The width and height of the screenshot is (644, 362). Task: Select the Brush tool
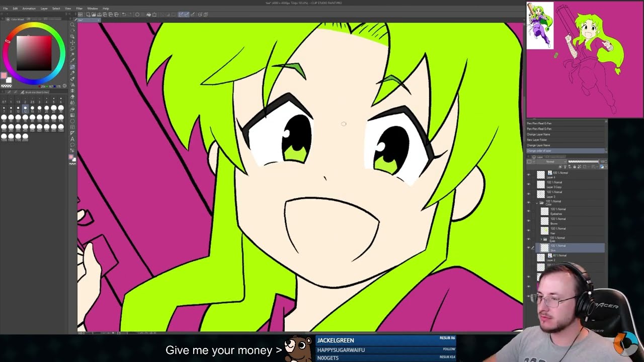click(x=72, y=79)
